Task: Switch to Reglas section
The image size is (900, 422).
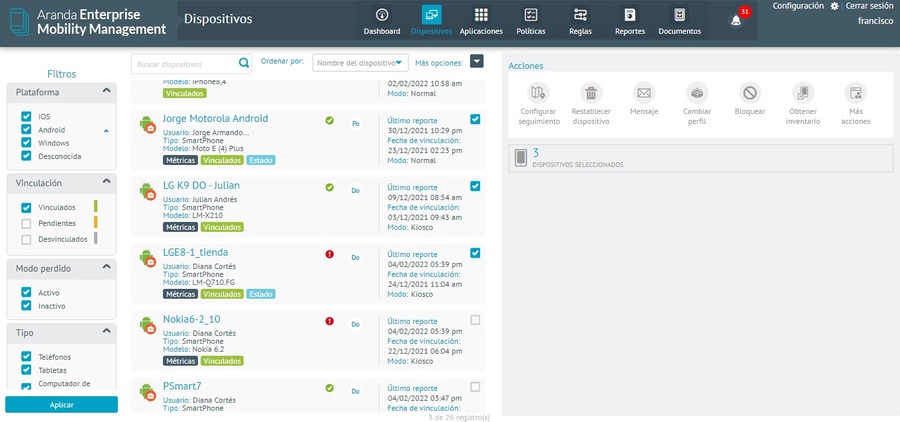Action: click(580, 21)
